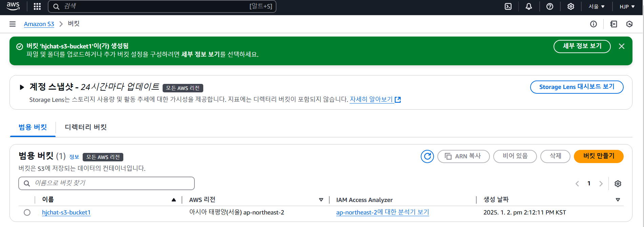Switch to the 범용 버킷 tab
644x227 pixels.
(33, 127)
